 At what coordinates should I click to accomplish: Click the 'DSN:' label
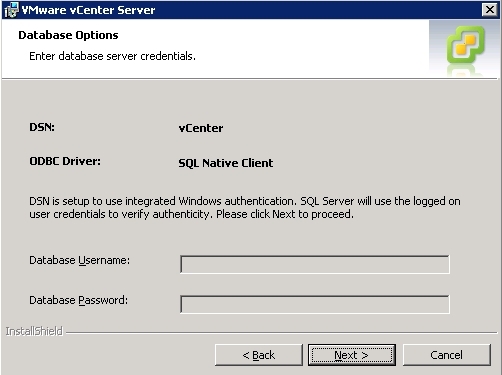point(42,127)
